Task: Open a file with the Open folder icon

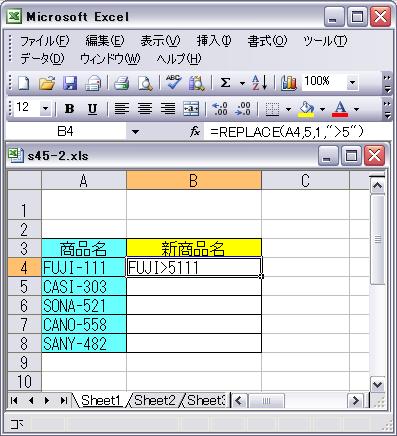Action: [47, 83]
